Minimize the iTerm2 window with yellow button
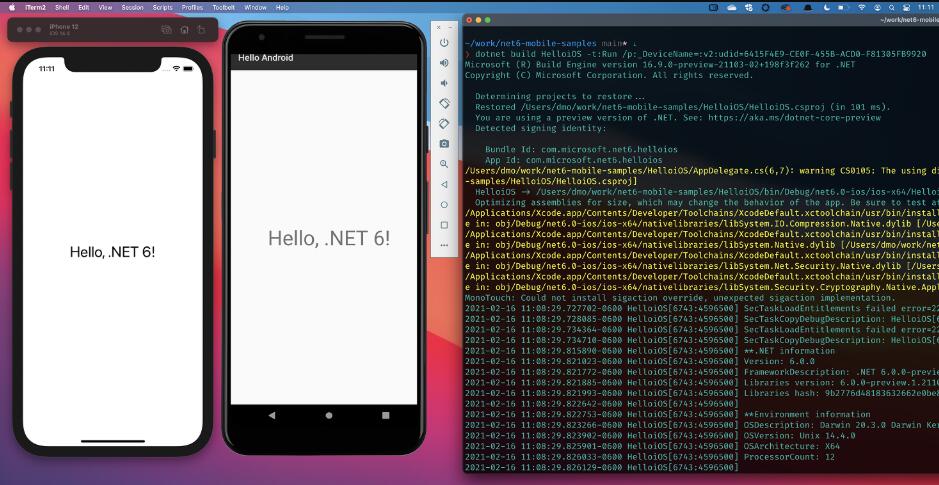 [x=479, y=20]
